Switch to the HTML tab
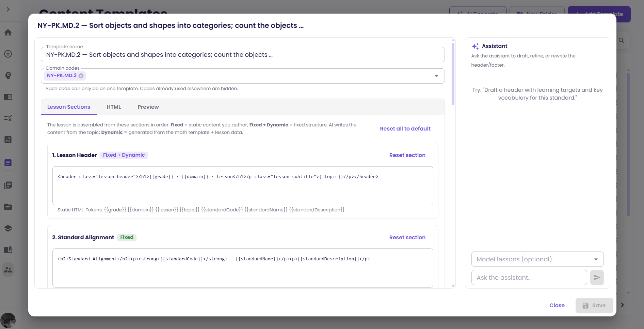644x329 pixels. click(x=114, y=107)
